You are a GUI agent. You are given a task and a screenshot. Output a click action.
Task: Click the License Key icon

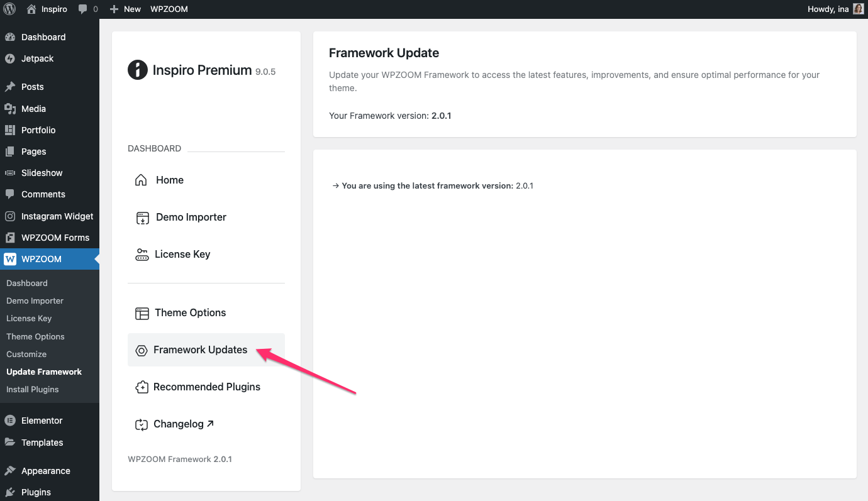point(142,255)
